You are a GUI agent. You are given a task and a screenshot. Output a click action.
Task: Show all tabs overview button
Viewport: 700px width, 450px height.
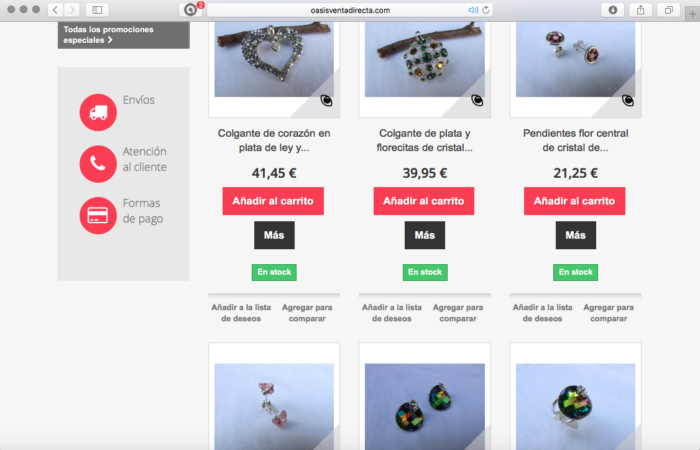668,10
